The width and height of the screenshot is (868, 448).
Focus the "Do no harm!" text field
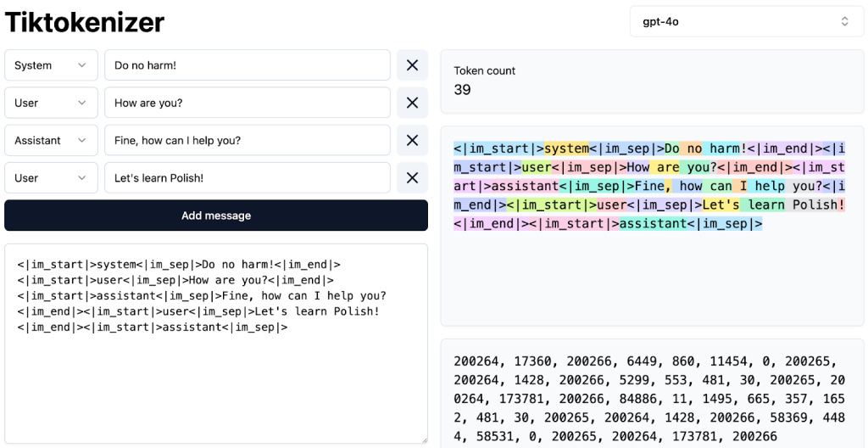[x=247, y=65]
